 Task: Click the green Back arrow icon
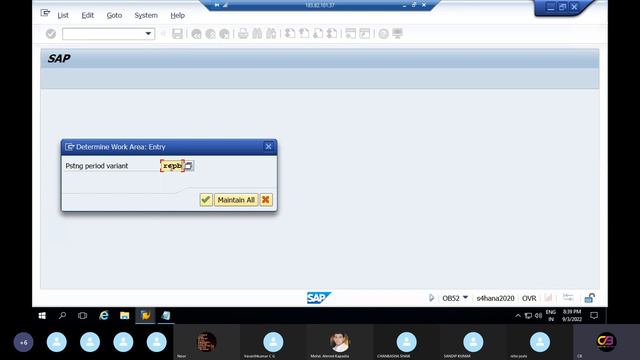pos(196,33)
